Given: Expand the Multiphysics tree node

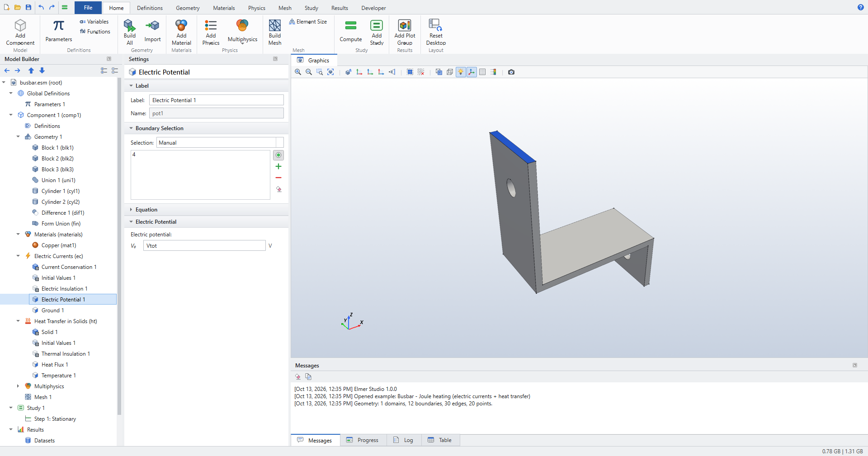Looking at the screenshot, I should pos(18,386).
